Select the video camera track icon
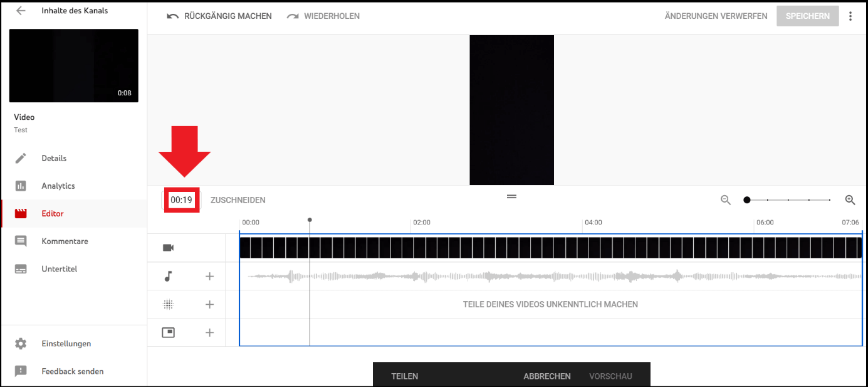The width and height of the screenshot is (868, 387). pyautogui.click(x=168, y=248)
